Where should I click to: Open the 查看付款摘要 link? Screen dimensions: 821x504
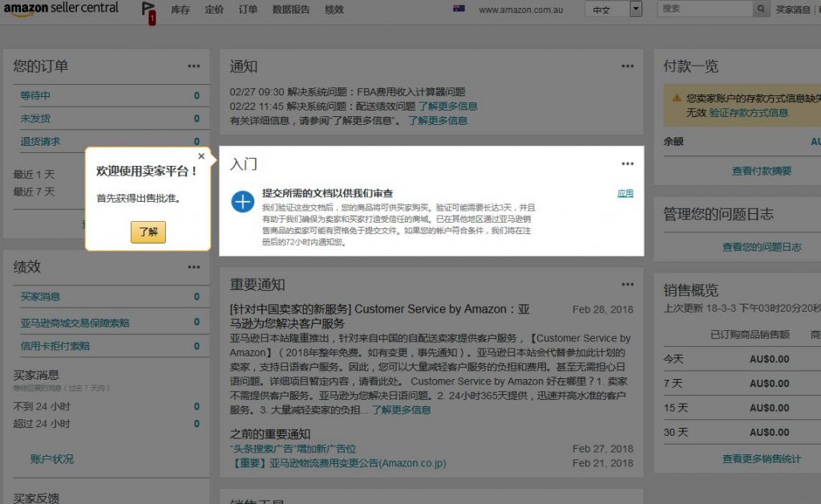[761, 171]
